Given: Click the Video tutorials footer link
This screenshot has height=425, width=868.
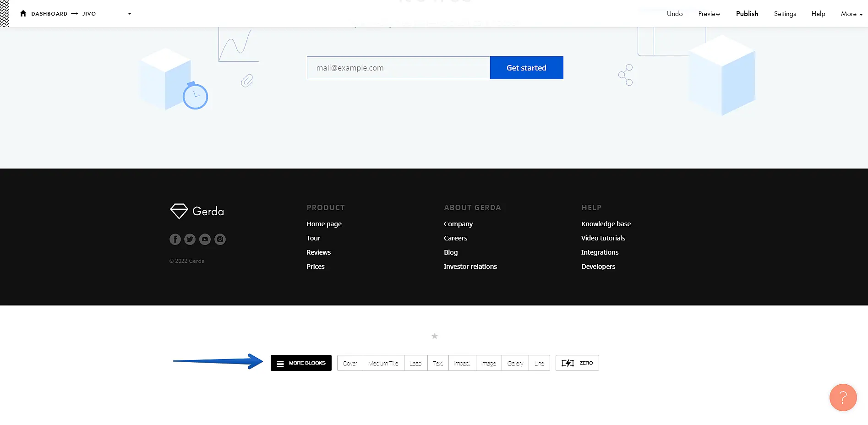Looking at the screenshot, I should click(603, 238).
